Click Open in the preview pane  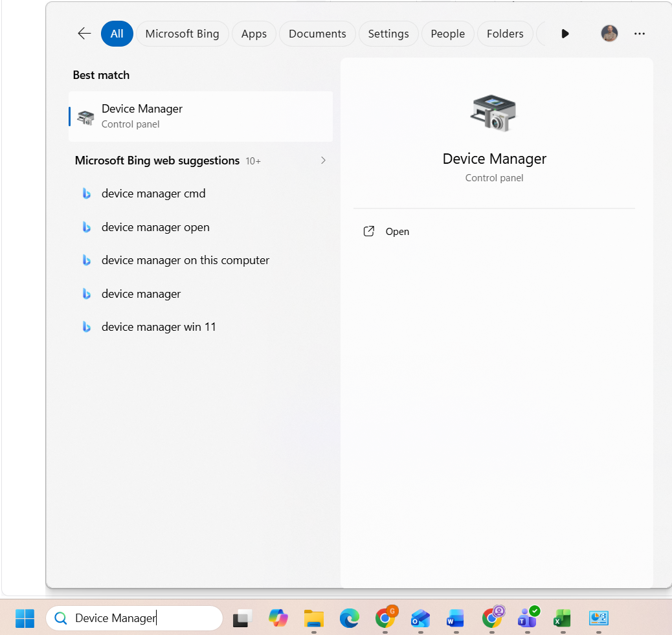(398, 231)
